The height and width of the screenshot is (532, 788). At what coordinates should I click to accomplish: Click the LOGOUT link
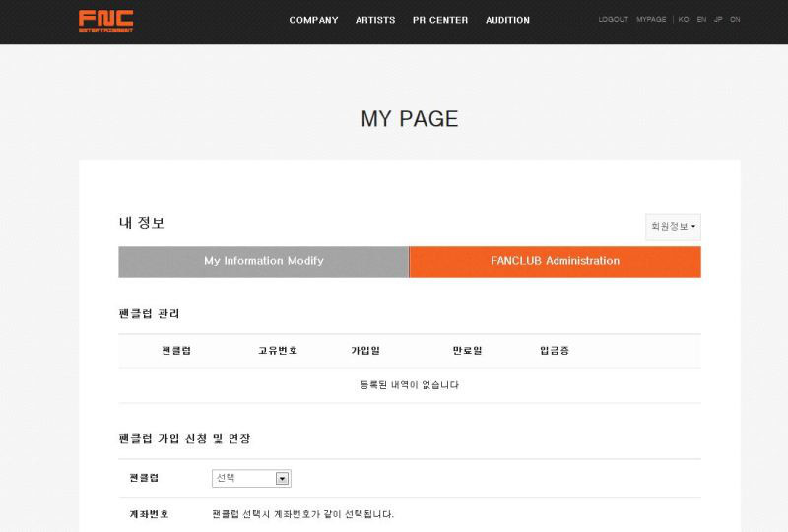(x=613, y=20)
